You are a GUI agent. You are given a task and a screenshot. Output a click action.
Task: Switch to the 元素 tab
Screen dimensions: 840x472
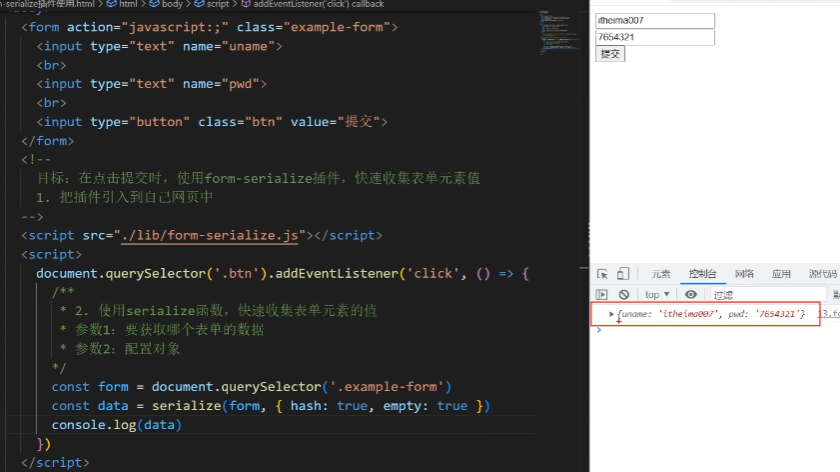click(x=661, y=274)
